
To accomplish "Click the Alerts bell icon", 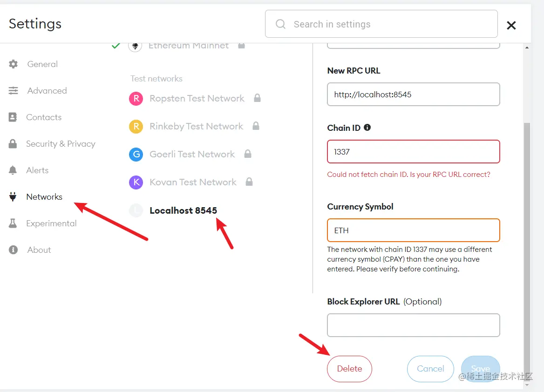I will [13, 170].
